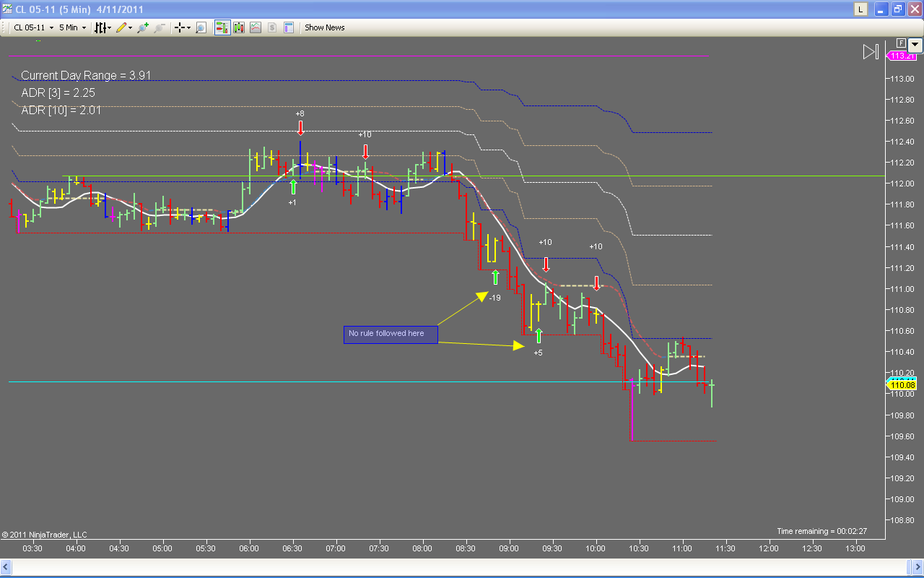Click the 109.00 price axis label
924x578 pixels.
(902, 499)
